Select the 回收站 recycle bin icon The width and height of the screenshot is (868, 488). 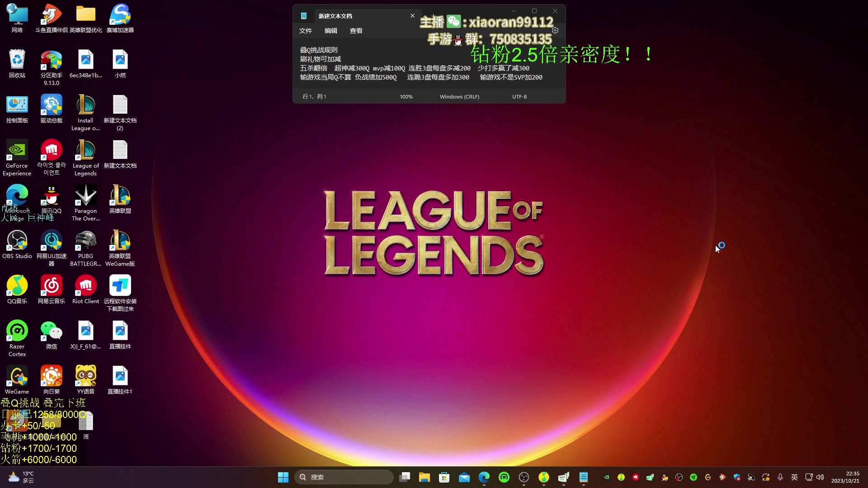17,64
